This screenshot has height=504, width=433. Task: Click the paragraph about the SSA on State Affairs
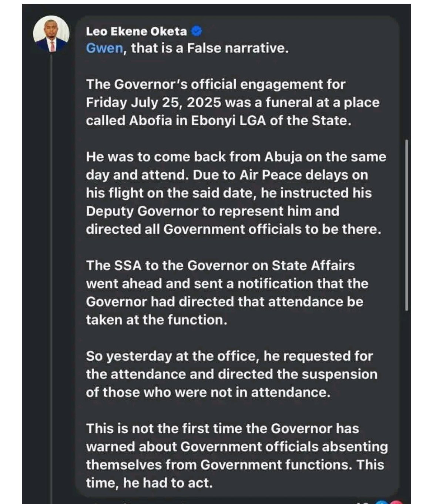pos(227,292)
